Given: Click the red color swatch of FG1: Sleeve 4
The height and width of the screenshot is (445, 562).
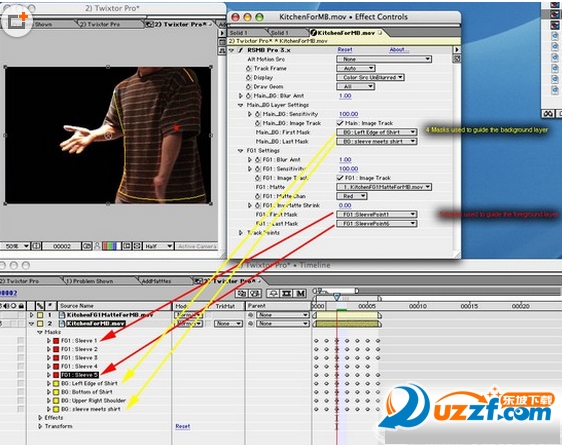Looking at the screenshot, I should point(56,366).
